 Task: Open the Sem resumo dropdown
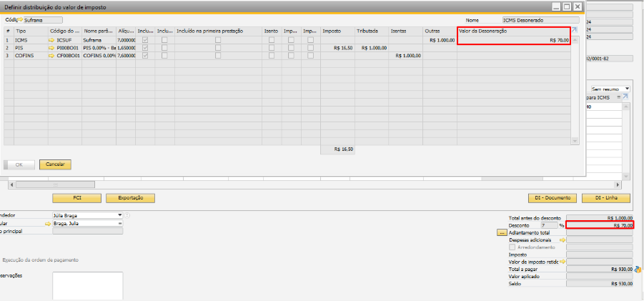[627, 88]
